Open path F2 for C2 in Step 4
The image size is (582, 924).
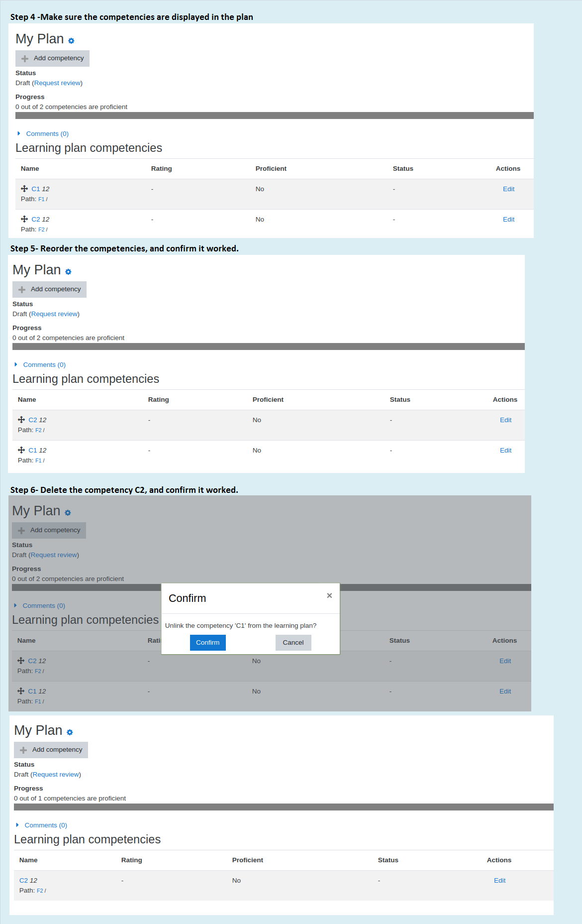coord(41,230)
